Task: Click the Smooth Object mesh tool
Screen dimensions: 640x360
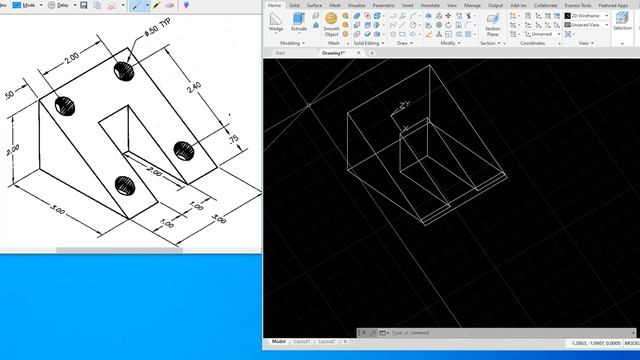Action: (331, 24)
